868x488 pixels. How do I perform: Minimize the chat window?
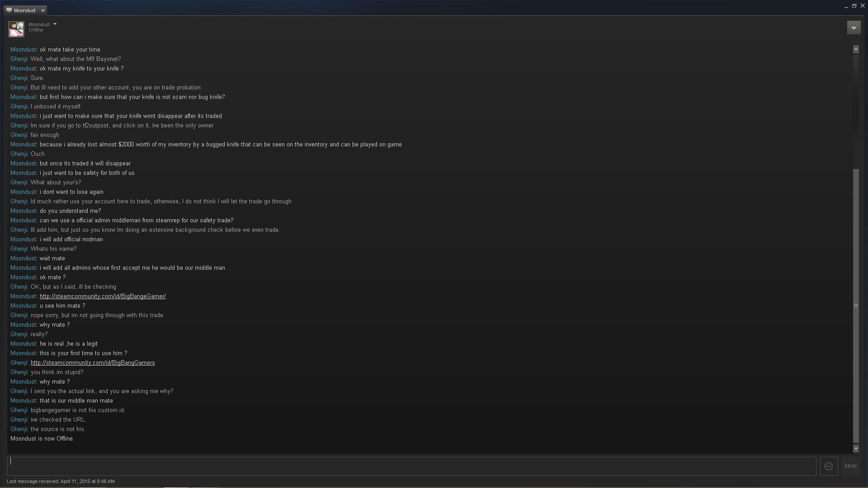click(x=846, y=6)
